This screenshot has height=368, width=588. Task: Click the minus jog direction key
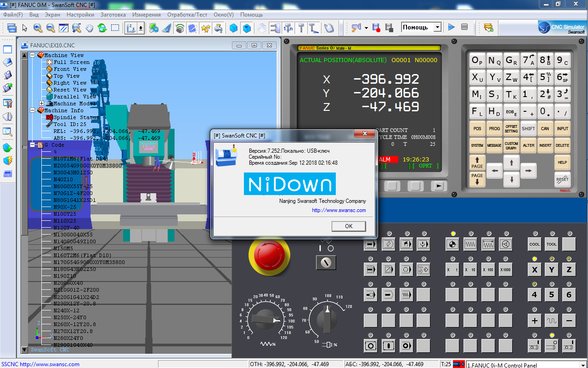coord(569,320)
